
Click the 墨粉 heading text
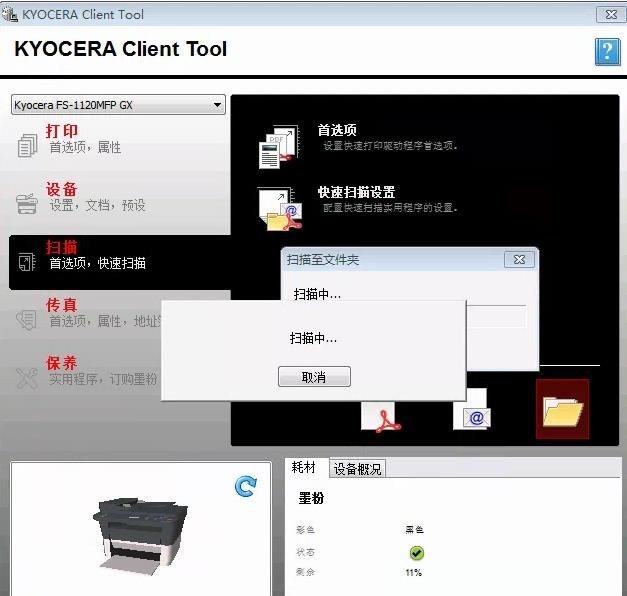pyautogui.click(x=311, y=498)
